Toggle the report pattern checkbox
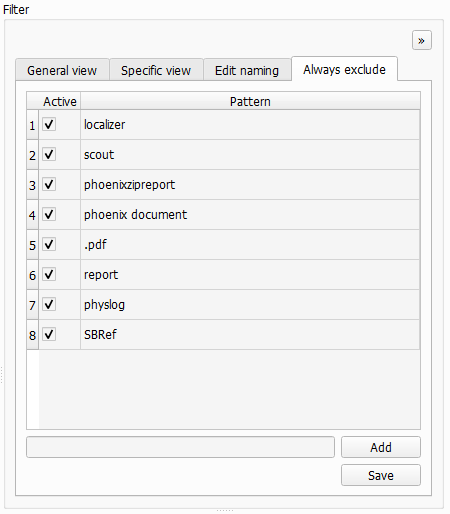The image size is (450, 514). tap(49, 275)
